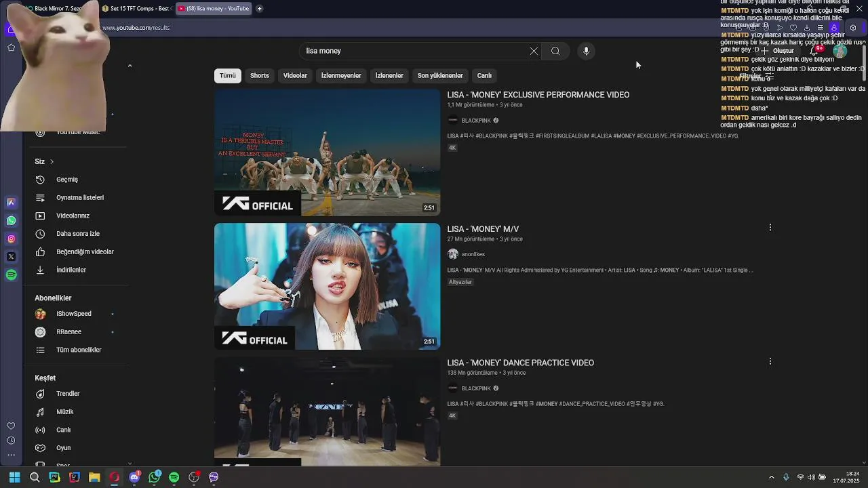Clear the search box with the X

[534, 51]
